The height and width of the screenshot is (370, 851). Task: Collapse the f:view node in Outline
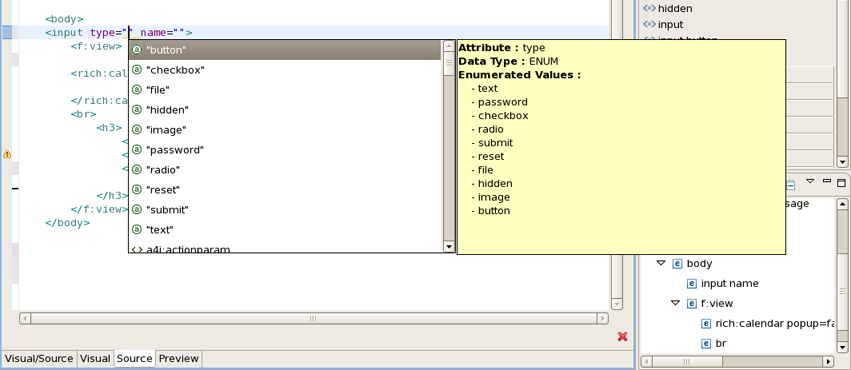click(x=675, y=303)
